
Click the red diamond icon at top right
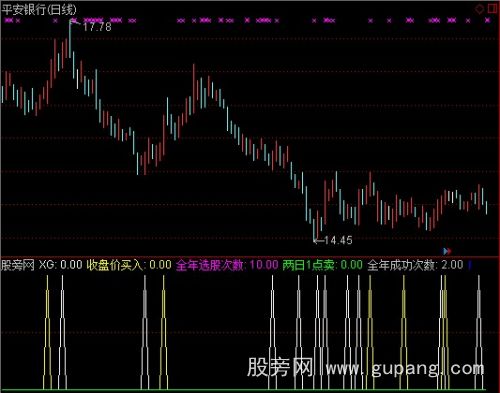pos(479,9)
